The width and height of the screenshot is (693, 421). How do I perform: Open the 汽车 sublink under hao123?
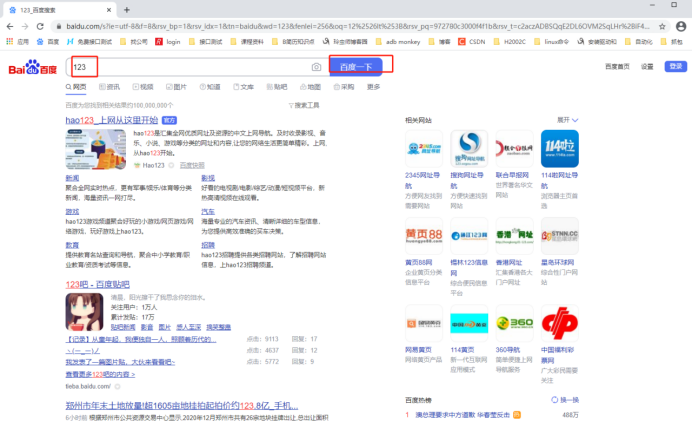click(208, 212)
